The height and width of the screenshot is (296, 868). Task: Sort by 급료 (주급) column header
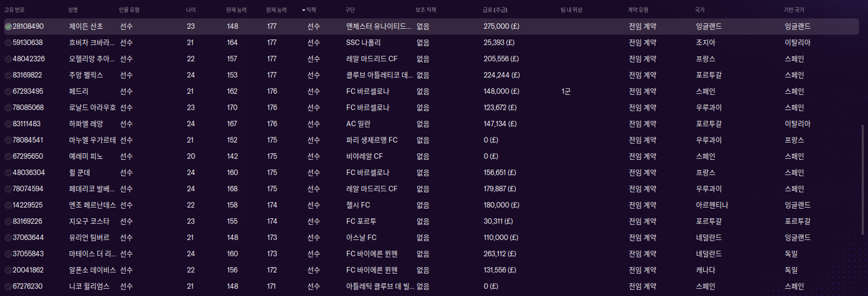pyautogui.click(x=495, y=10)
